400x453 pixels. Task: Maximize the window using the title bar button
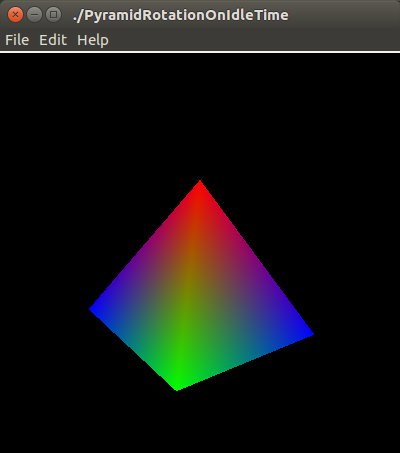click(x=53, y=15)
